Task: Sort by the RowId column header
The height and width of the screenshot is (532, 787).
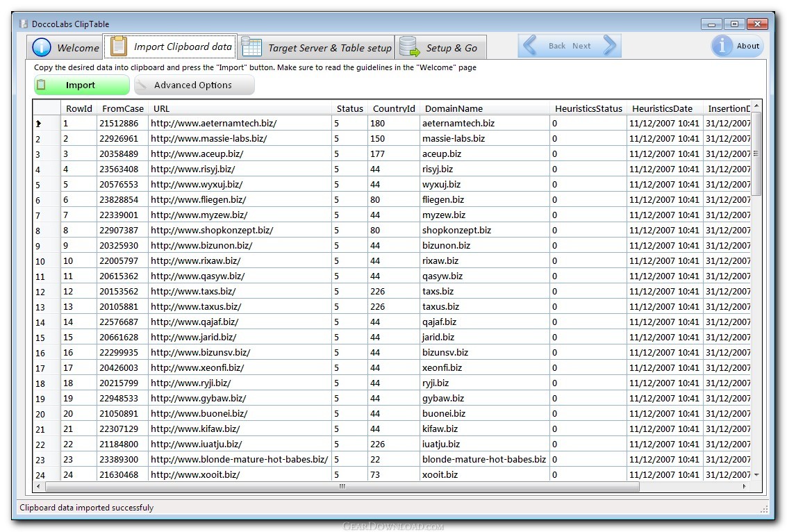Action: click(78, 108)
